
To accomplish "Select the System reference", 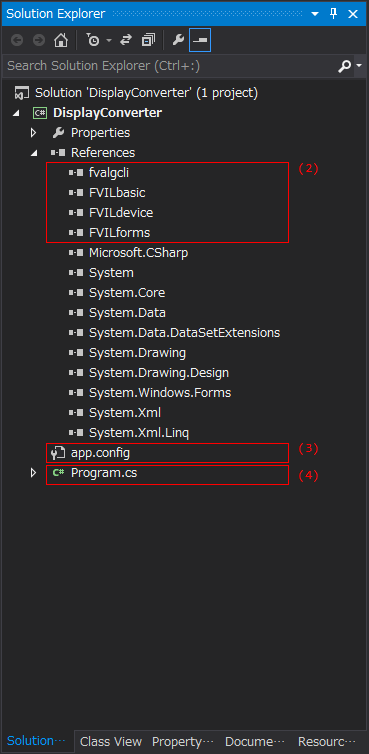I will click(x=111, y=273).
